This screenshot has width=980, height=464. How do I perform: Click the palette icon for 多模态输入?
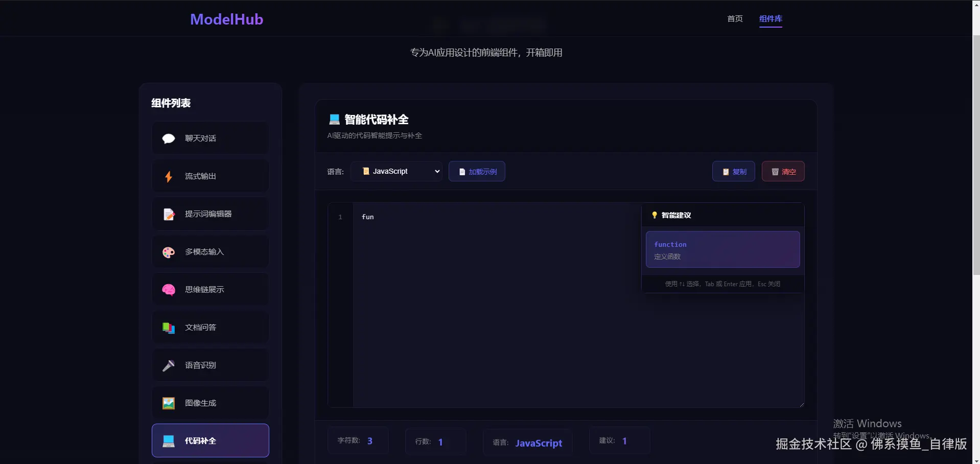click(169, 252)
